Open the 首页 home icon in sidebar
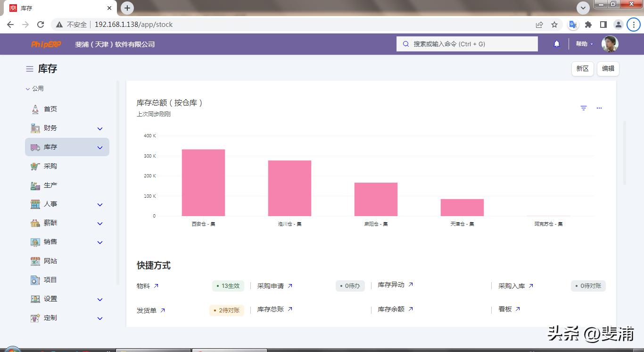The width and height of the screenshot is (644, 352). 35,109
